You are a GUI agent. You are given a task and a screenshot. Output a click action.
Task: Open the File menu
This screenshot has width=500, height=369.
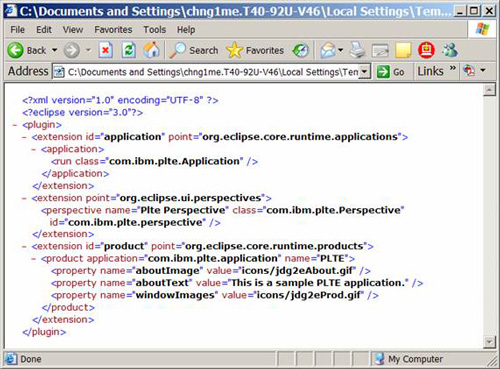[17, 30]
